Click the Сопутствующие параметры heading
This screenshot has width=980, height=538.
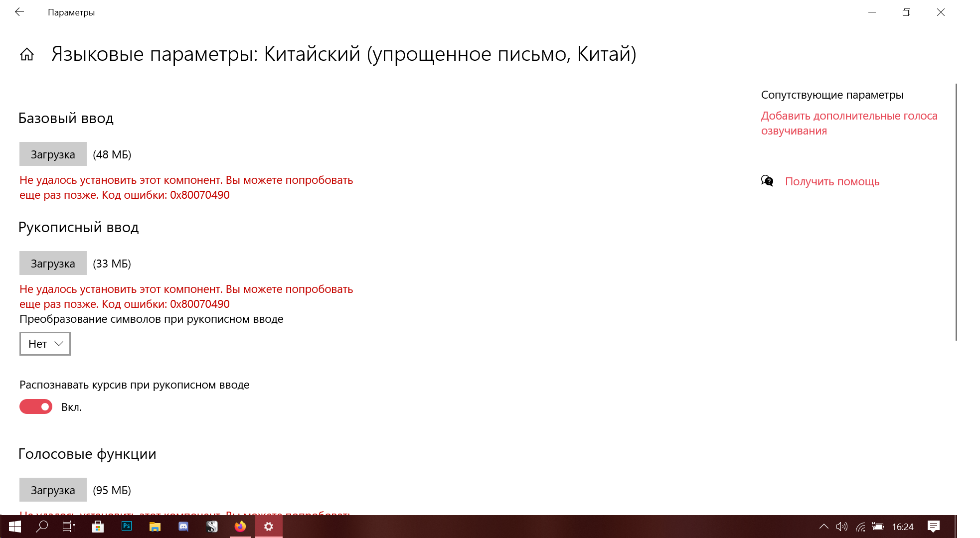click(832, 95)
